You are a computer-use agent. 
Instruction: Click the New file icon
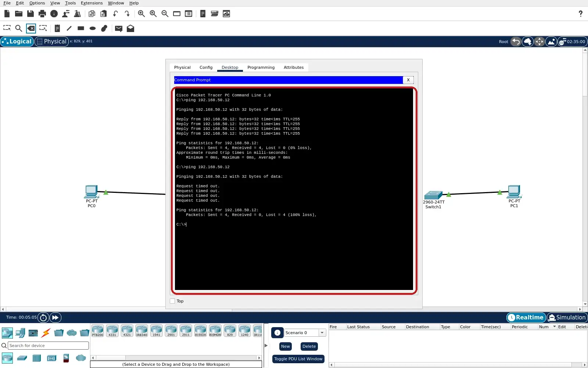[x=7, y=14]
